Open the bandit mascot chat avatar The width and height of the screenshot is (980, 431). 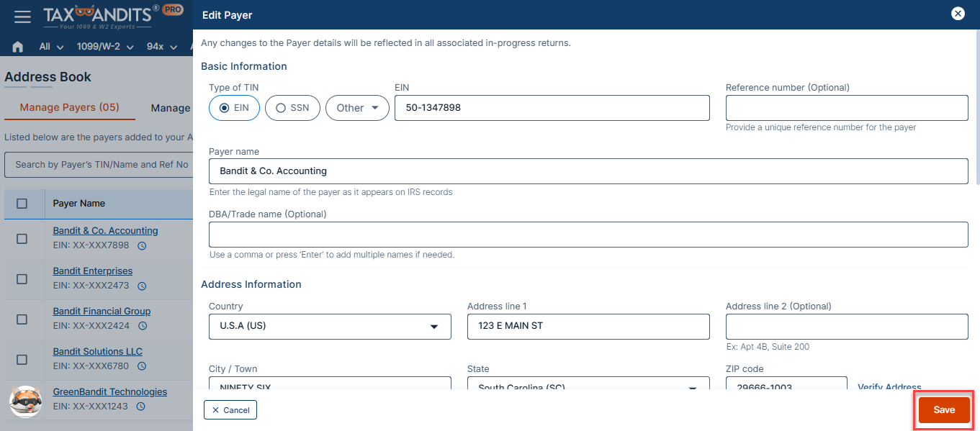(x=25, y=401)
